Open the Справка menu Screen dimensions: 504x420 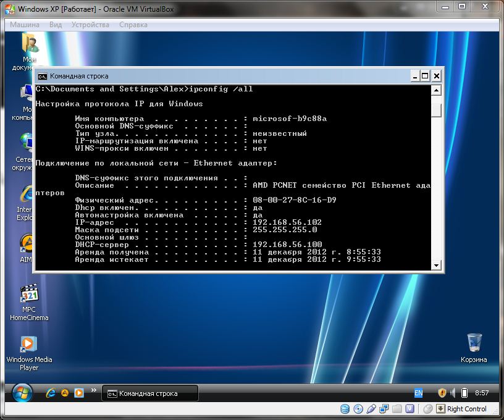pyautogui.click(x=133, y=25)
